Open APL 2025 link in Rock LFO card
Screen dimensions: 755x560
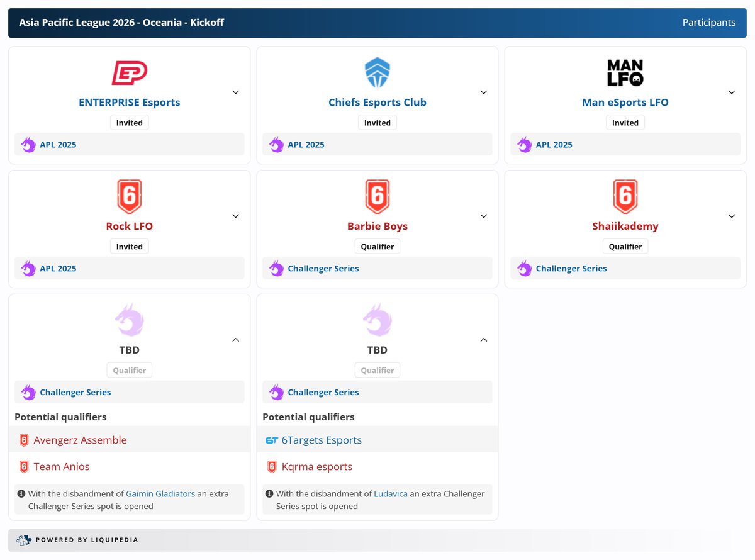click(58, 269)
